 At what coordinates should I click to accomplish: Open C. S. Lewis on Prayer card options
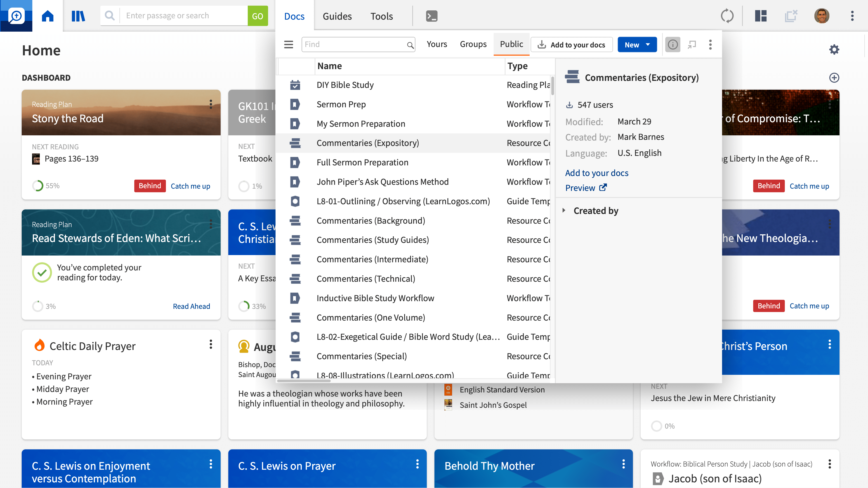[417, 464]
